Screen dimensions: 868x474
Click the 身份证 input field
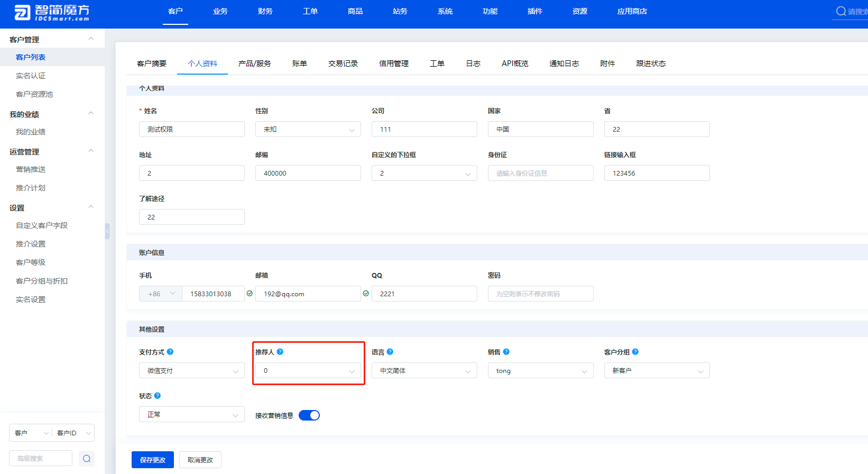pyautogui.click(x=541, y=173)
